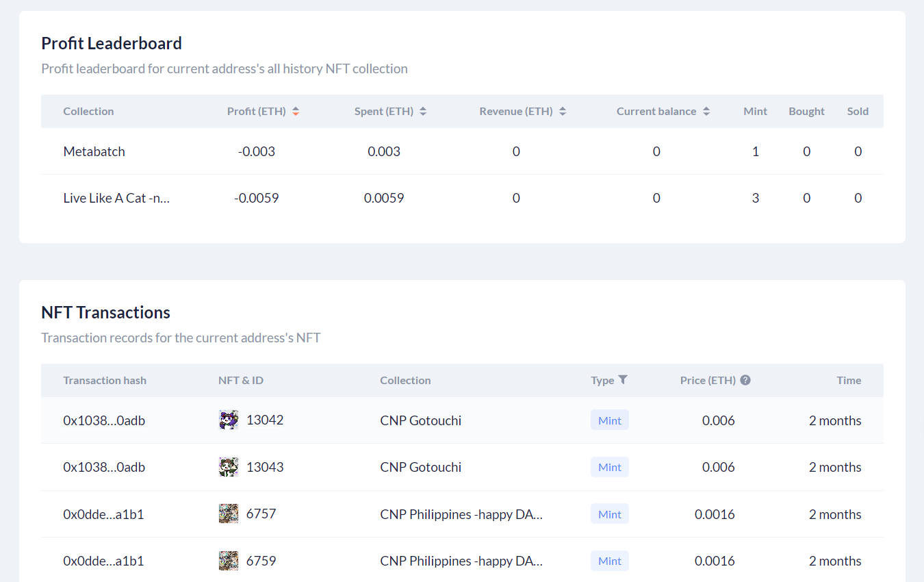924x582 pixels.
Task: Click the Price (ETH) help question icon
Action: click(745, 380)
